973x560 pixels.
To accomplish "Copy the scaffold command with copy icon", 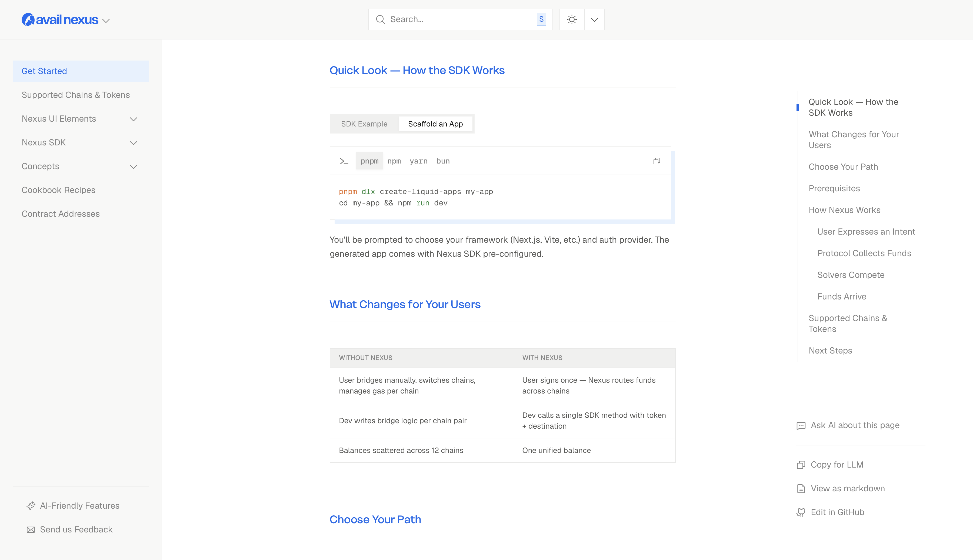I will tap(657, 161).
